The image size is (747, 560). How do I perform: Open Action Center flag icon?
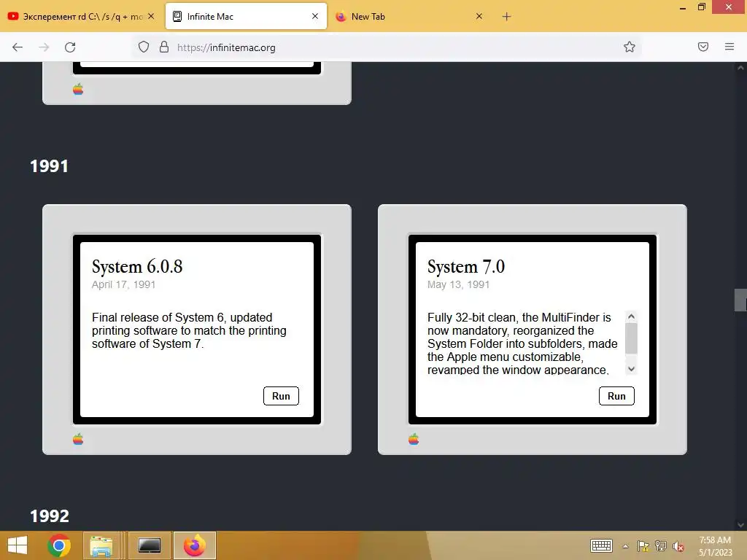[643, 546]
